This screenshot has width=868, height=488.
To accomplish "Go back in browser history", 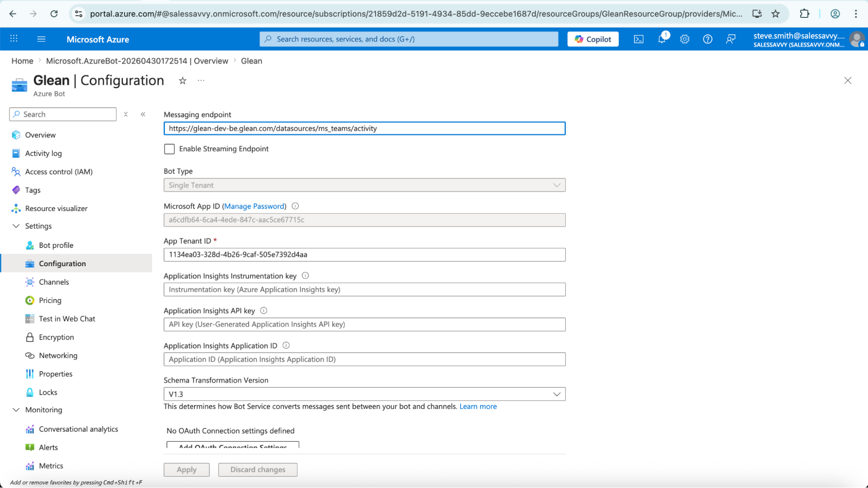I will click(x=13, y=14).
